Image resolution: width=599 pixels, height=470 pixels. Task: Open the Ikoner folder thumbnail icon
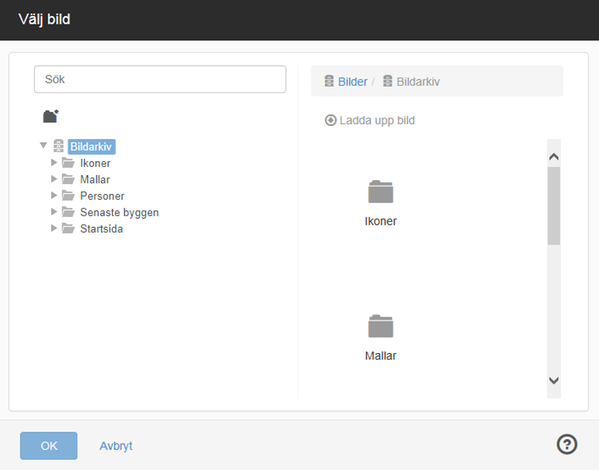point(380,191)
